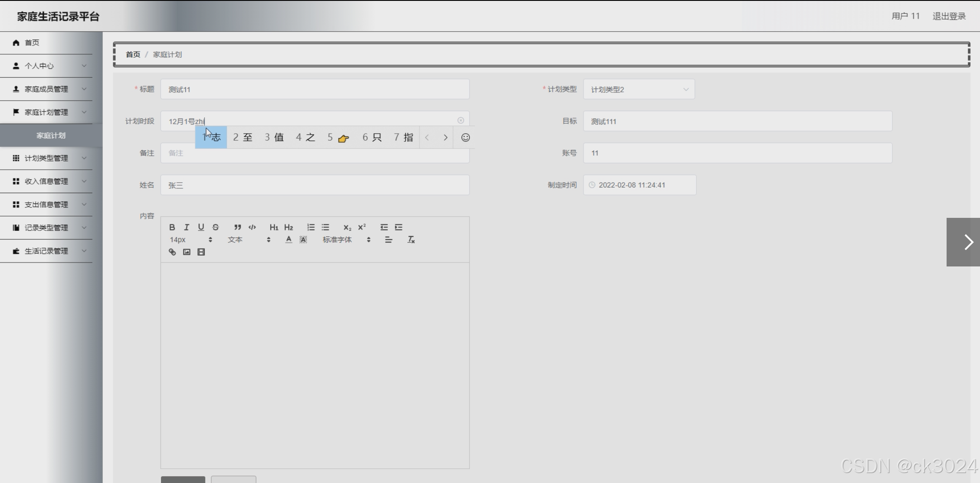Screen dimensions: 980x483
Task: Insert video in editor
Action: 201,252
